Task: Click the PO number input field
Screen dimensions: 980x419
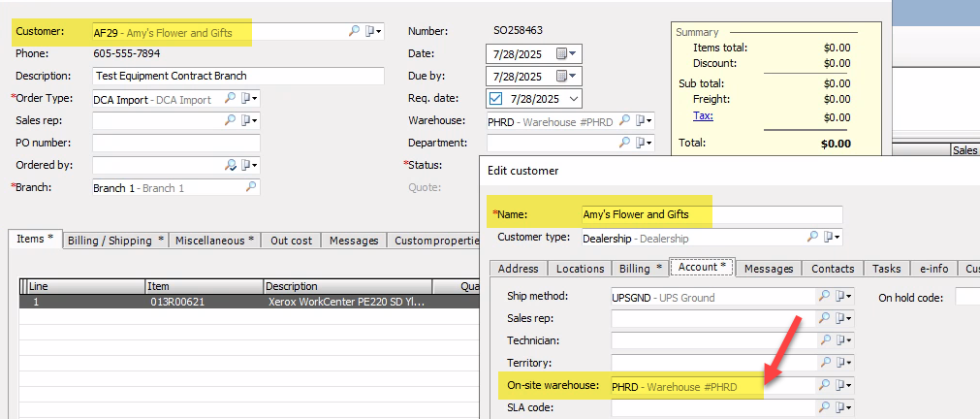Action: tap(176, 144)
